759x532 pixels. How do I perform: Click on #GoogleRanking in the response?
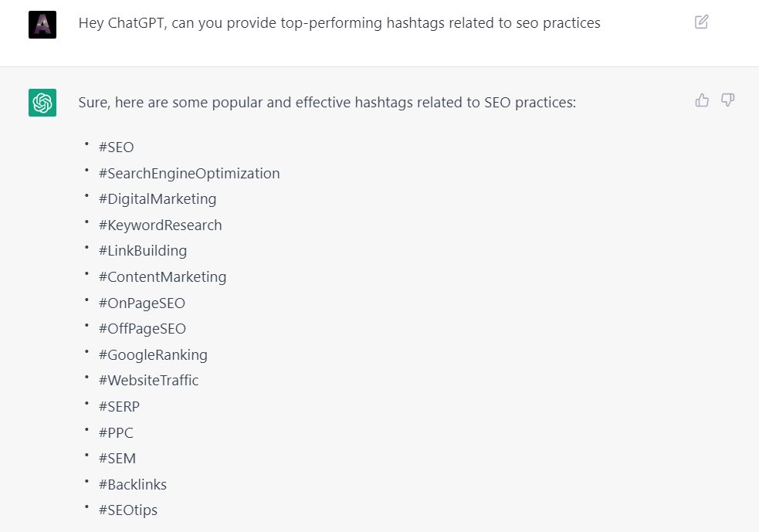pos(153,355)
